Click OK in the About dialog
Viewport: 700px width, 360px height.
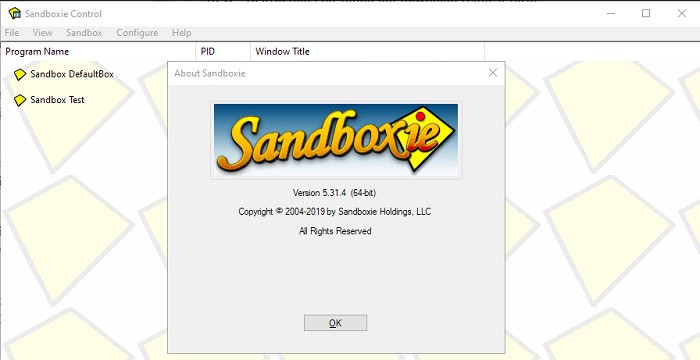335,323
